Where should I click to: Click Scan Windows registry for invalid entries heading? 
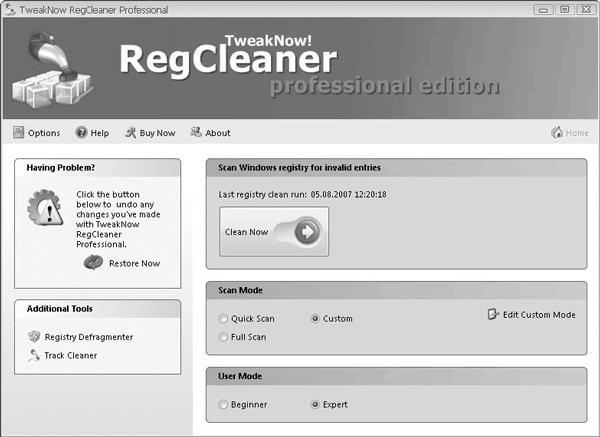[299, 168]
